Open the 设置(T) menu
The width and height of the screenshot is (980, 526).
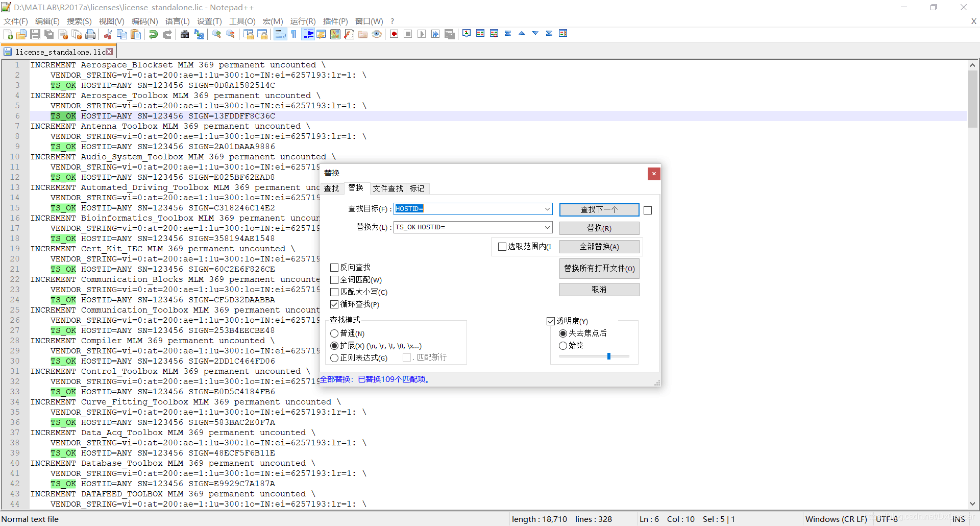tap(209, 21)
